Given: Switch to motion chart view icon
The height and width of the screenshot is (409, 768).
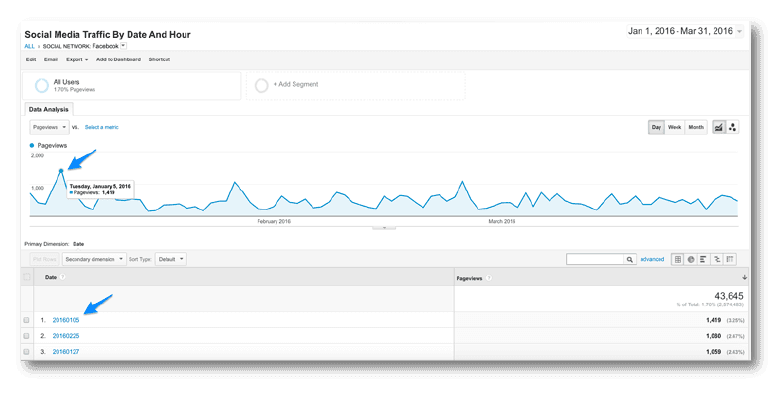Looking at the screenshot, I should (732, 127).
